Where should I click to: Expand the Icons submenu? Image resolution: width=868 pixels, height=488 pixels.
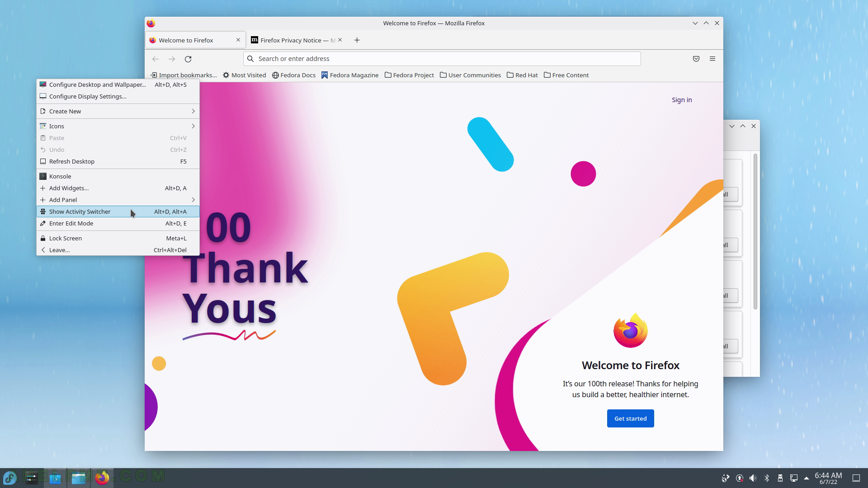[x=118, y=126]
